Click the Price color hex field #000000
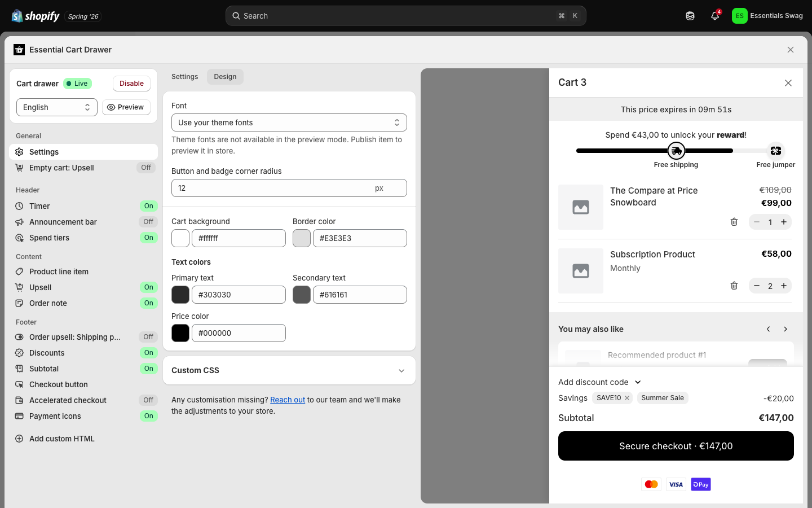812x508 pixels. pos(239,333)
